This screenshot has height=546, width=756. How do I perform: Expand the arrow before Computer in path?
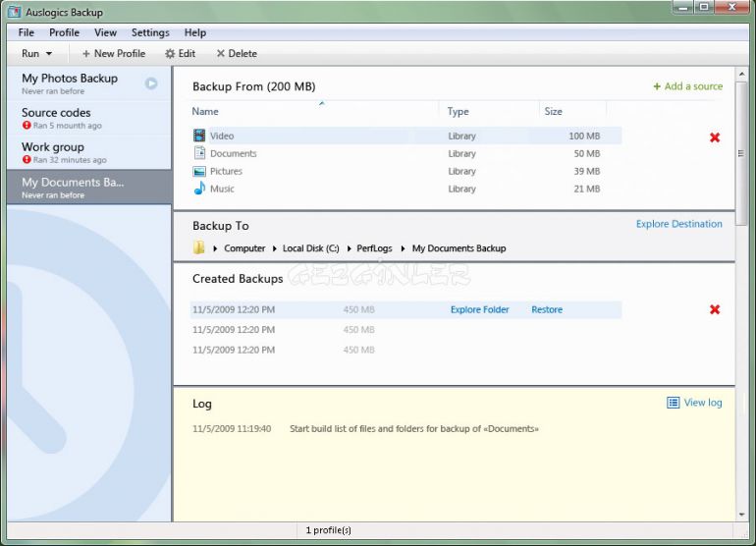point(215,248)
